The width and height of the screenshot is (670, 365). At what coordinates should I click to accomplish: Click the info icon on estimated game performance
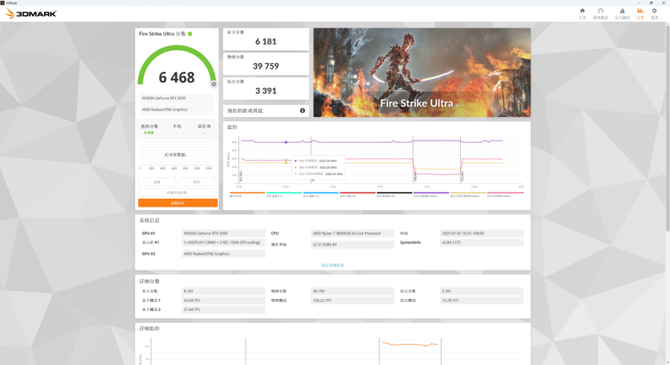(x=302, y=111)
